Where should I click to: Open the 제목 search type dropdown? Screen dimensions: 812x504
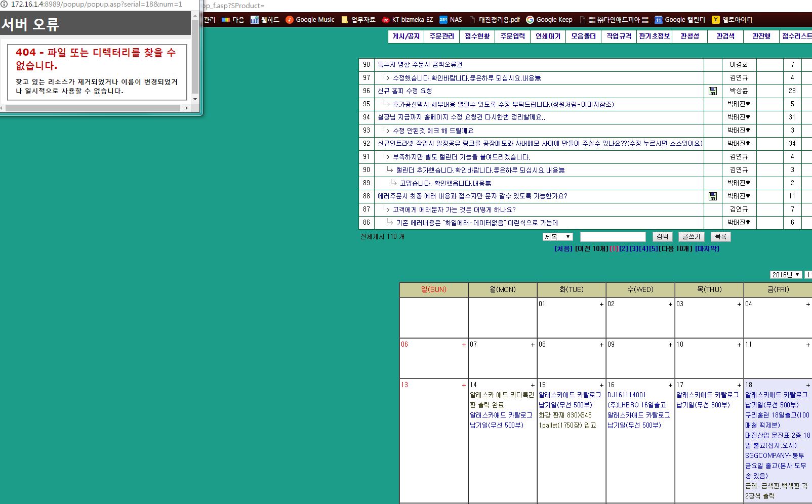(557, 237)
